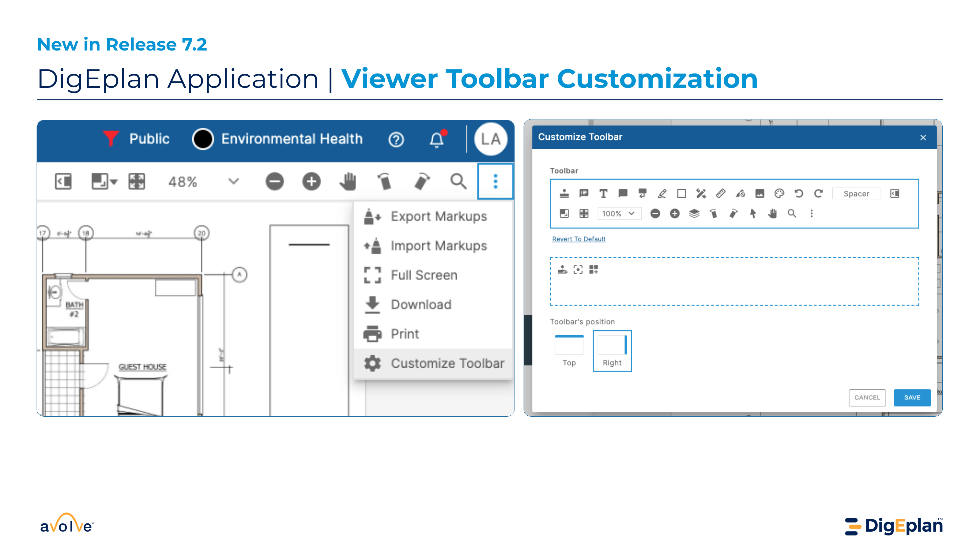Open the LA user avatar menu
980x551 pixels.
pos(490,139)
